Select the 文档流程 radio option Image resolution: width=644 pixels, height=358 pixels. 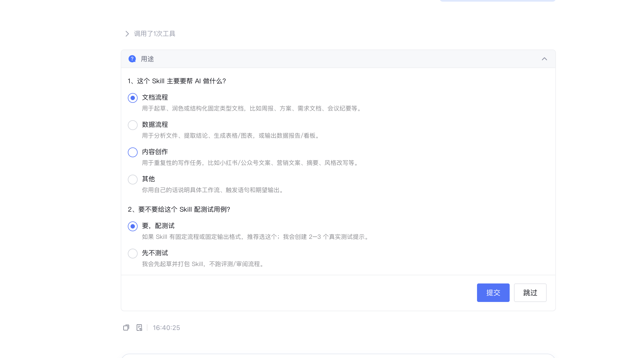click(133, 98)
